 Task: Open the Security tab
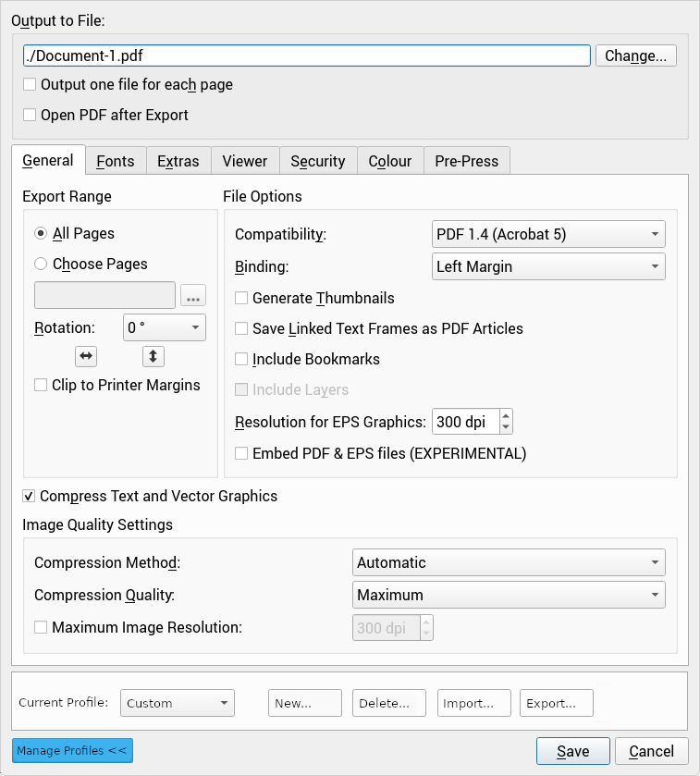point(317,161)
